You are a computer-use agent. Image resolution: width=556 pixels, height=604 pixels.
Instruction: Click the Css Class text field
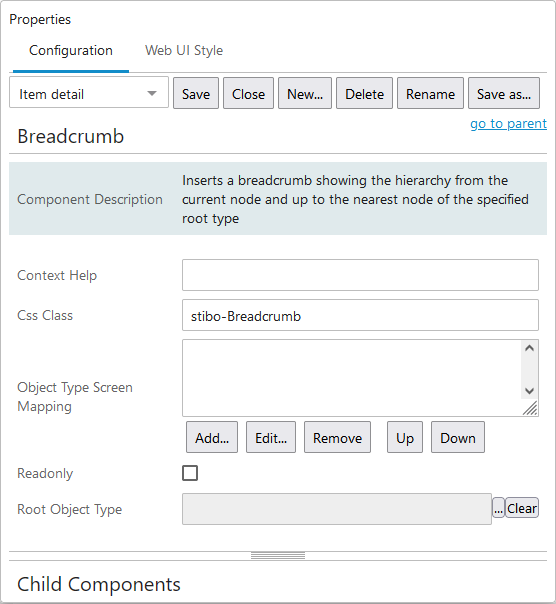[360, 315]
